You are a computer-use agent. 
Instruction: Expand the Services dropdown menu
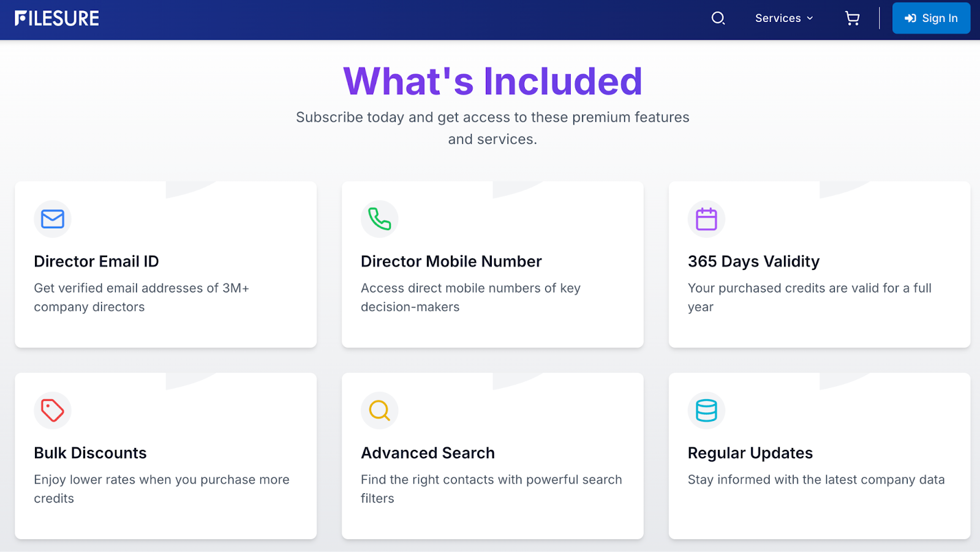click(783, 18)
